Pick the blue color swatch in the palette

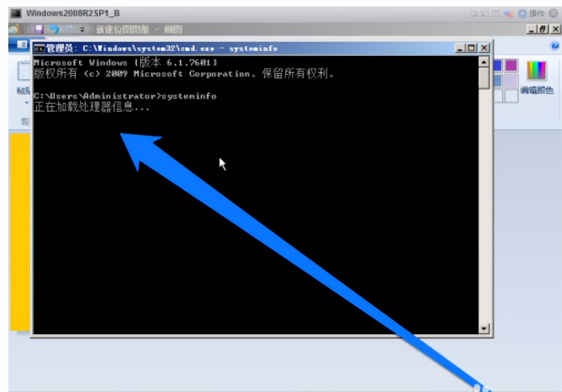coord(497,65)
